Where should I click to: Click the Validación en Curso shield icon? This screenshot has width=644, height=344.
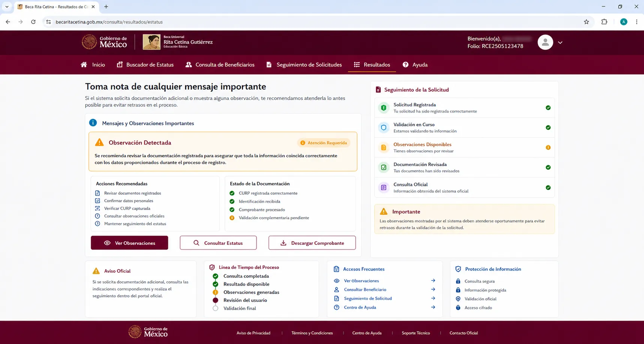click(x=384, y=128)
